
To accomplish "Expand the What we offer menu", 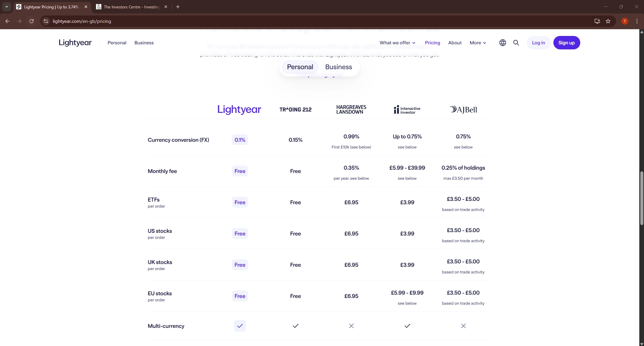I will [397, 43].
